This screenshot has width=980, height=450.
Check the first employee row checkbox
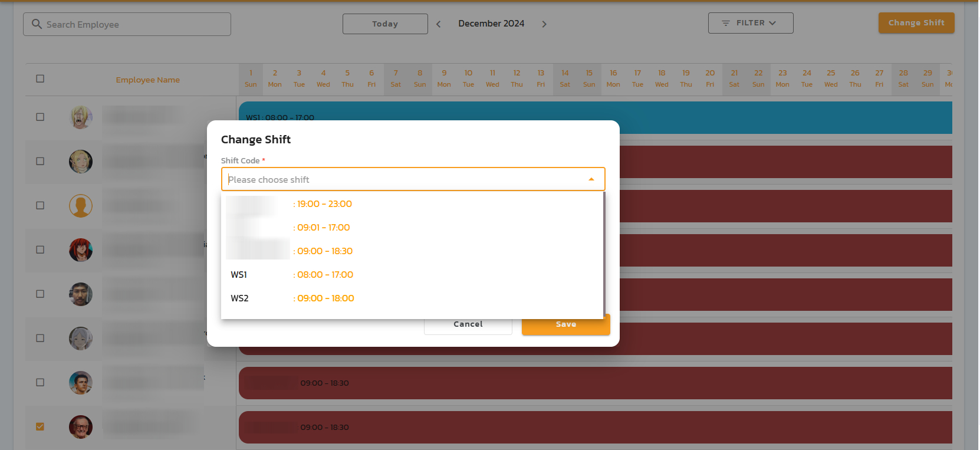40,117
